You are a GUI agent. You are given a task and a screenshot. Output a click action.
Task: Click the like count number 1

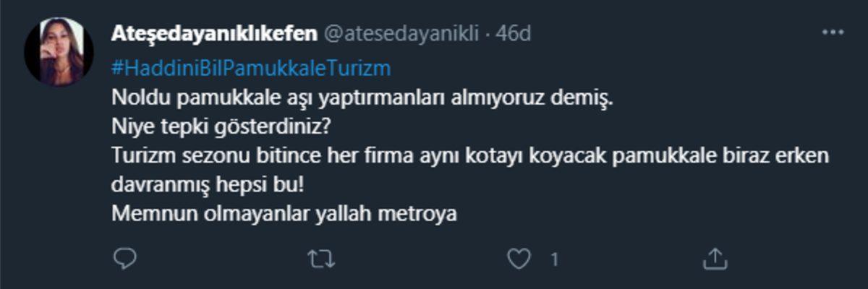pyautogui.click(x=553, y=259)
